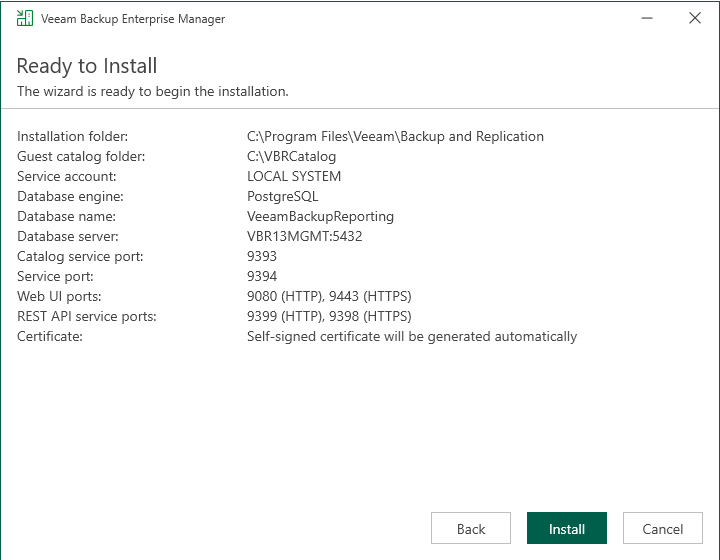The height and width of the screenshot is (560, 720).
Task: Click the C:\VBRCatalog guest catalog path
Action: point(291,156)
